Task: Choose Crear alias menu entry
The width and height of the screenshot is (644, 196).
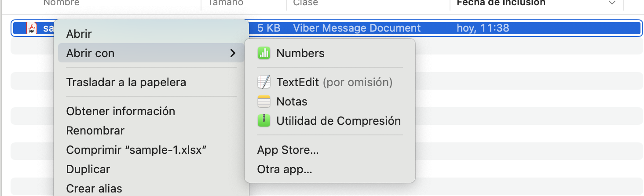Action: point(94,189)
